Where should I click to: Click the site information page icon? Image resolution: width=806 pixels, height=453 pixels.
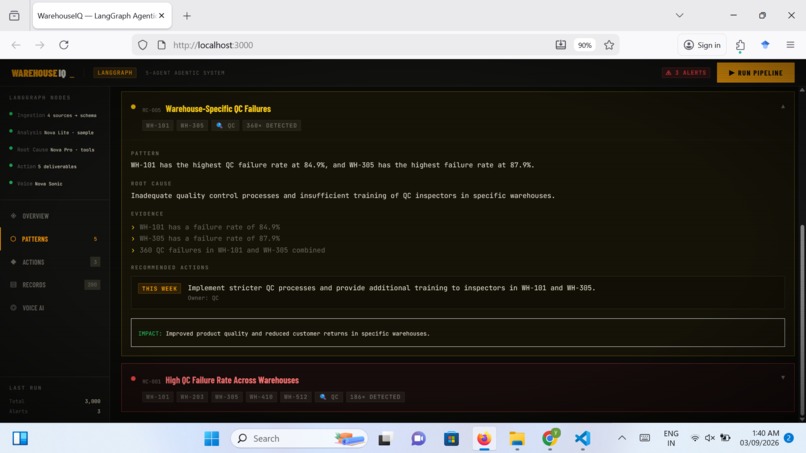coord(161,45)
